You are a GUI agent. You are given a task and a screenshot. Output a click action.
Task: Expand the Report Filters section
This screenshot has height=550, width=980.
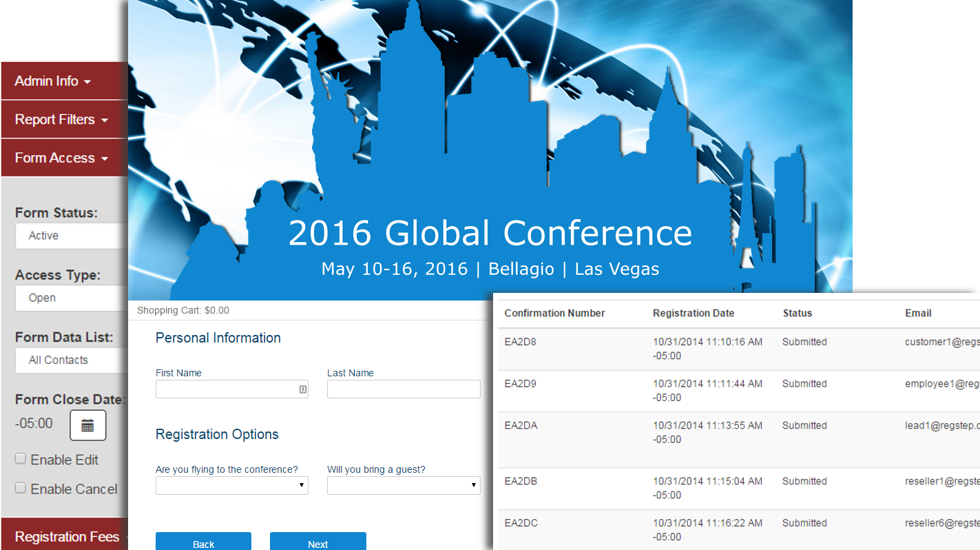coord(64,119)
